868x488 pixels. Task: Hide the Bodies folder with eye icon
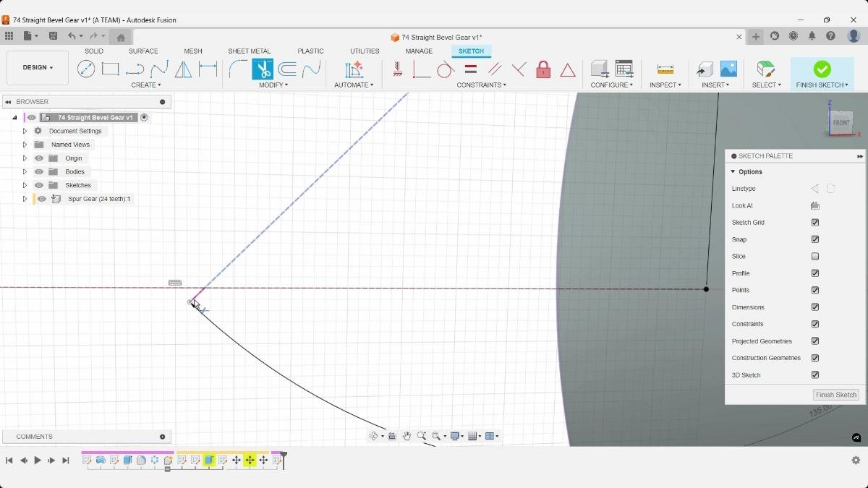click(x=39, y=172)
